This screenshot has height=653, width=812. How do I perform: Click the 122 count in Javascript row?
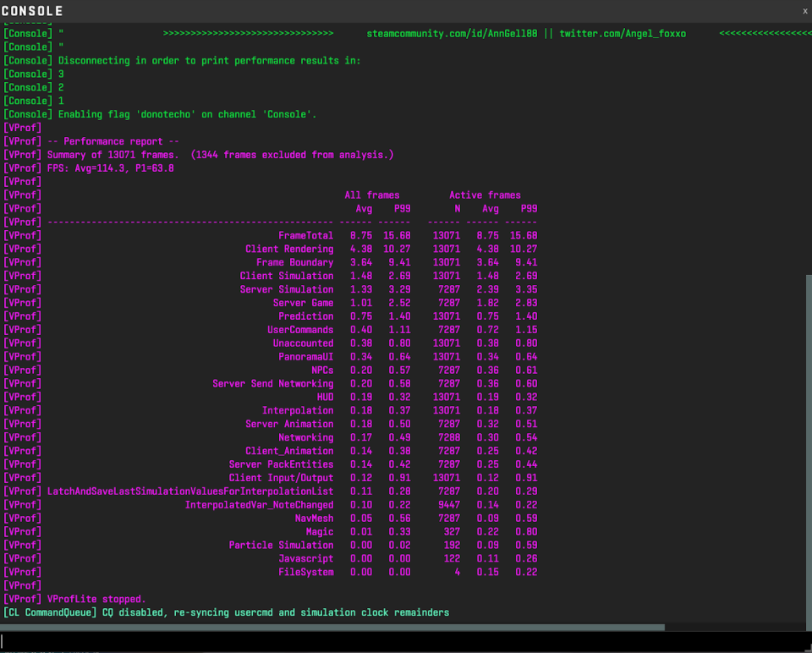(452, 559)
